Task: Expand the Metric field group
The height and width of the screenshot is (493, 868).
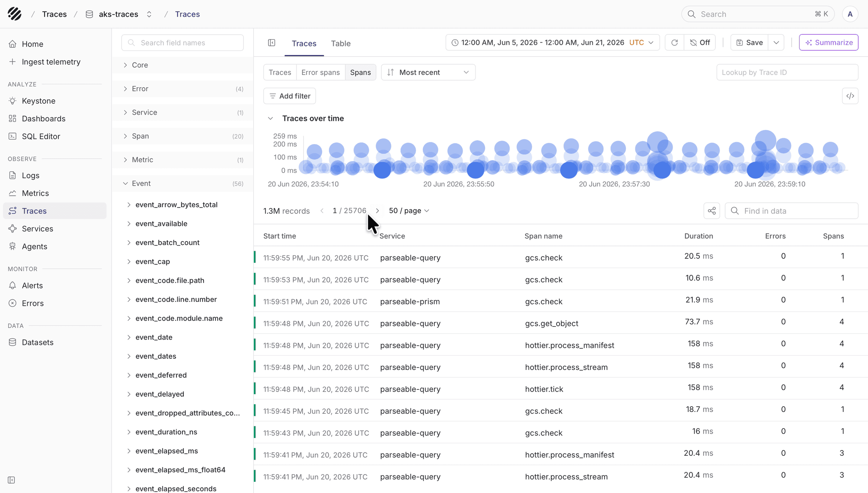Action: point(183,160)
